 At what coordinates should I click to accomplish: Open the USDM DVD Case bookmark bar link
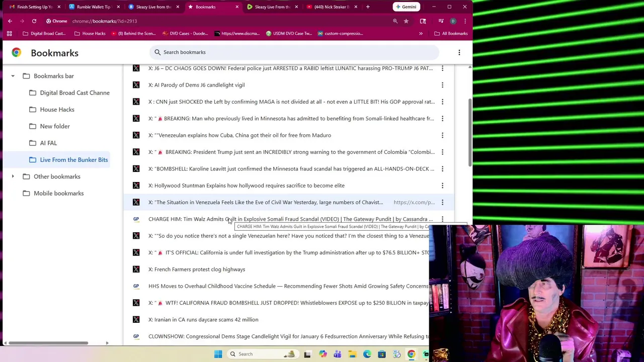289,33
